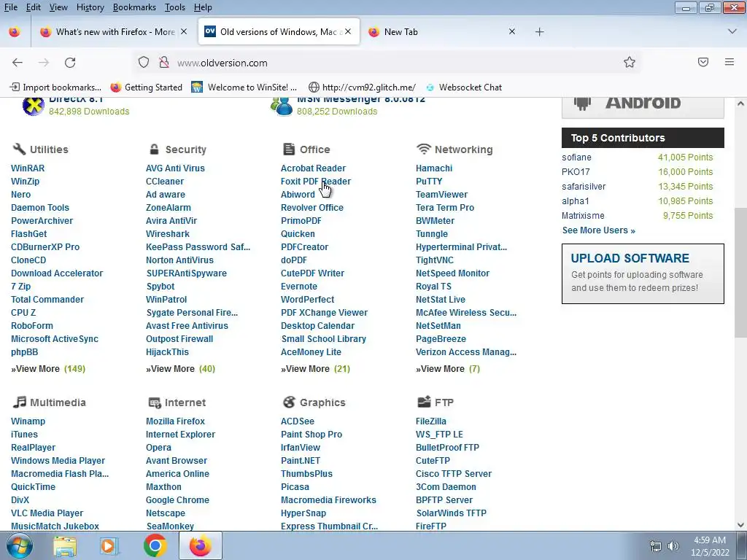Open the list all tabs chevron
This screenshot has width=747, height=560.
coord(732,31)
